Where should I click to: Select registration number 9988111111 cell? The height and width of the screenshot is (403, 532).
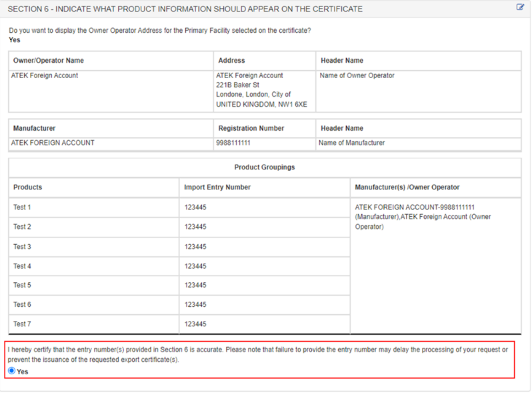coord(233,143)
